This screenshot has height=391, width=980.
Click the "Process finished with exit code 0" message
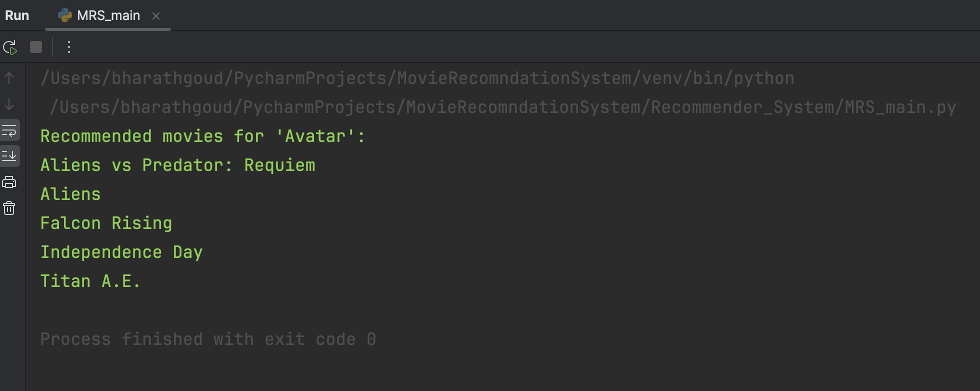pos(208,339)
